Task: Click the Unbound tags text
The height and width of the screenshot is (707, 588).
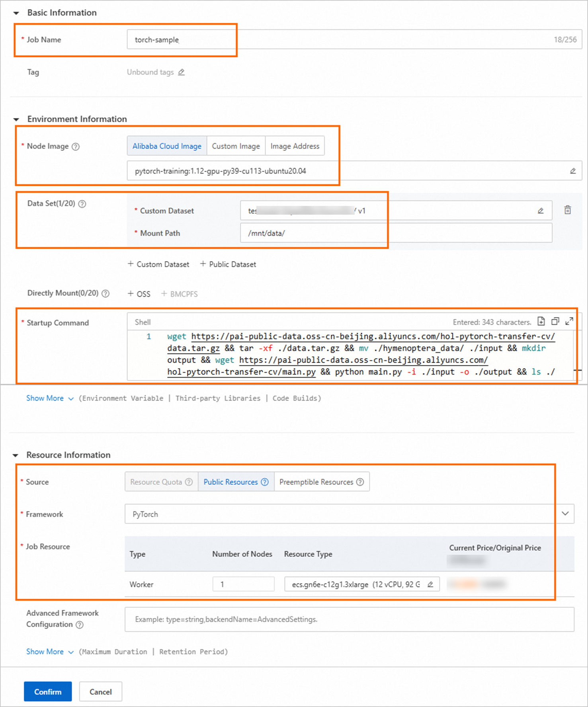Action: click(x=150, y=72)
